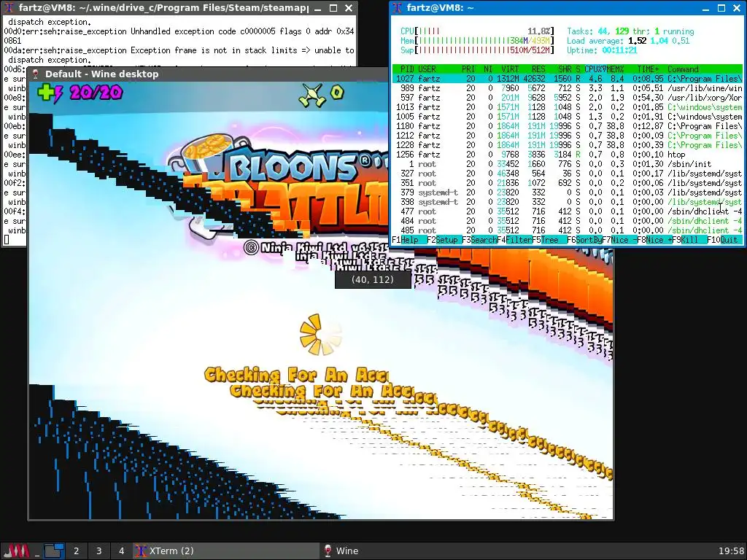This screenshot has height=560, width=747.
Task: Click F8 Nice + in htop
Action: coord(653,240)
